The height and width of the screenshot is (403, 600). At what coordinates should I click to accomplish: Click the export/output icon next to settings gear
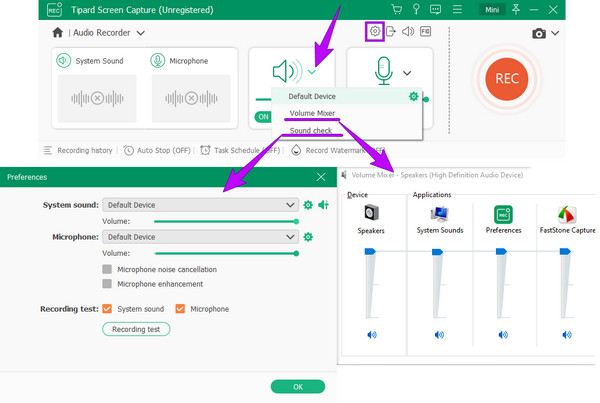[x=391, y=31]
